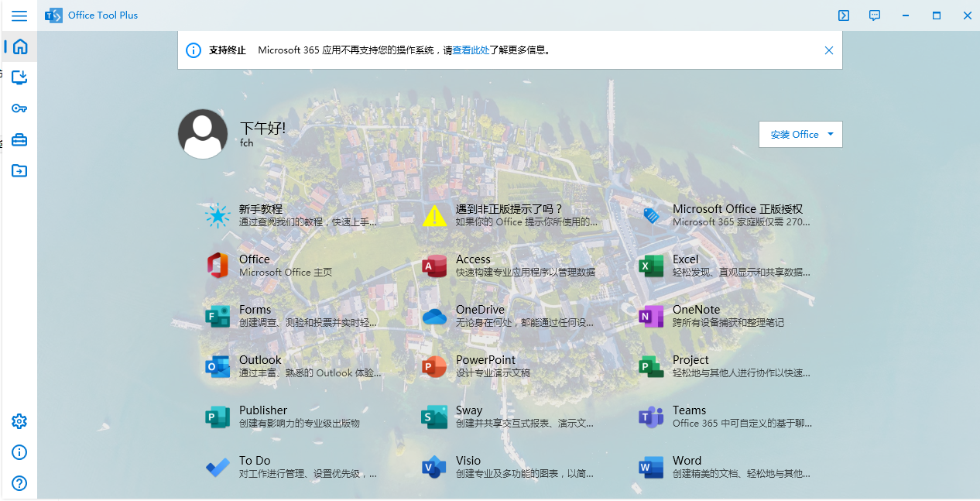Viewport: 980px width, 501px height.
Task: Open the Activate page with the key icon
Action: (19, 108)
